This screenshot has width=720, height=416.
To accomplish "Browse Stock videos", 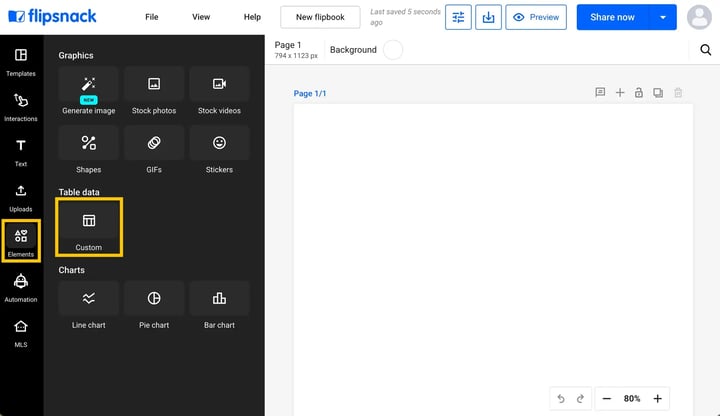I will tap(219, 91).
